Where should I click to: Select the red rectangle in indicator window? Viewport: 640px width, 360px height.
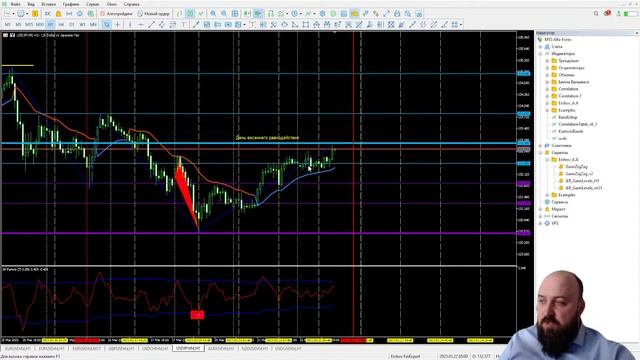click(x=197, y=314)
